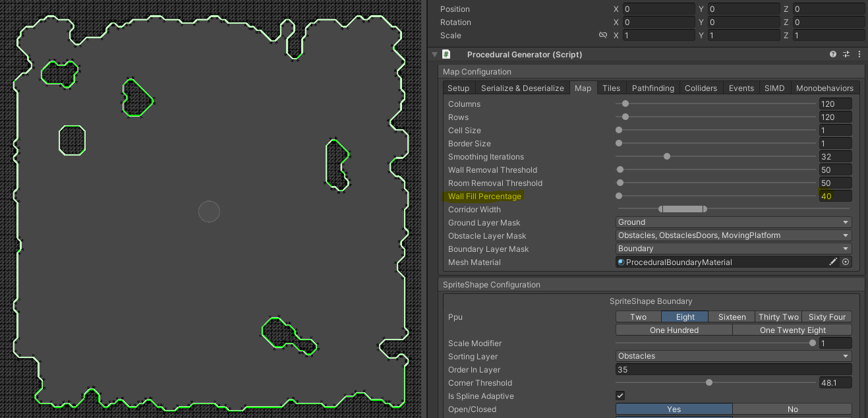
Task: Disable the Is Spline Adaptive checkbox
Action: point(620,396)
